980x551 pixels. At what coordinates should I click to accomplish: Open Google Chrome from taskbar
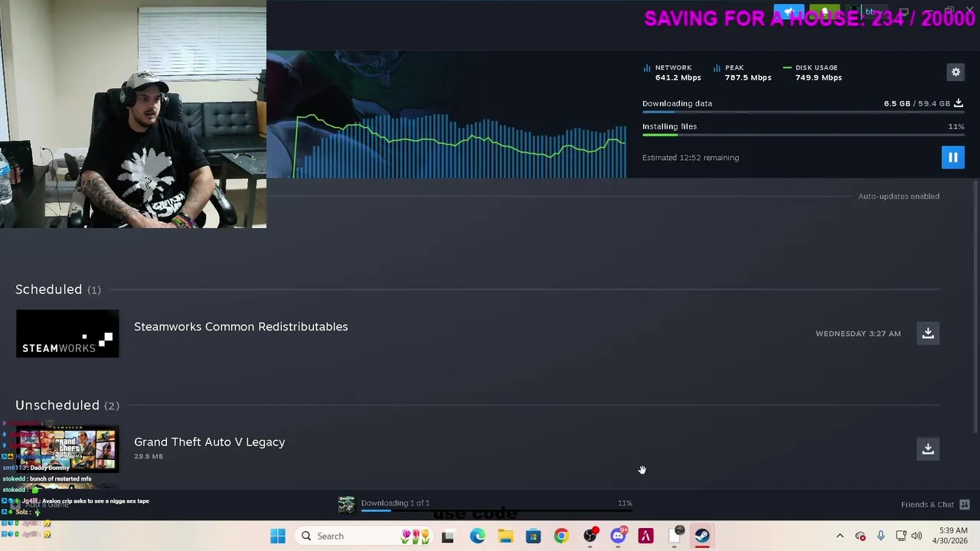click(x=561, y=536)
